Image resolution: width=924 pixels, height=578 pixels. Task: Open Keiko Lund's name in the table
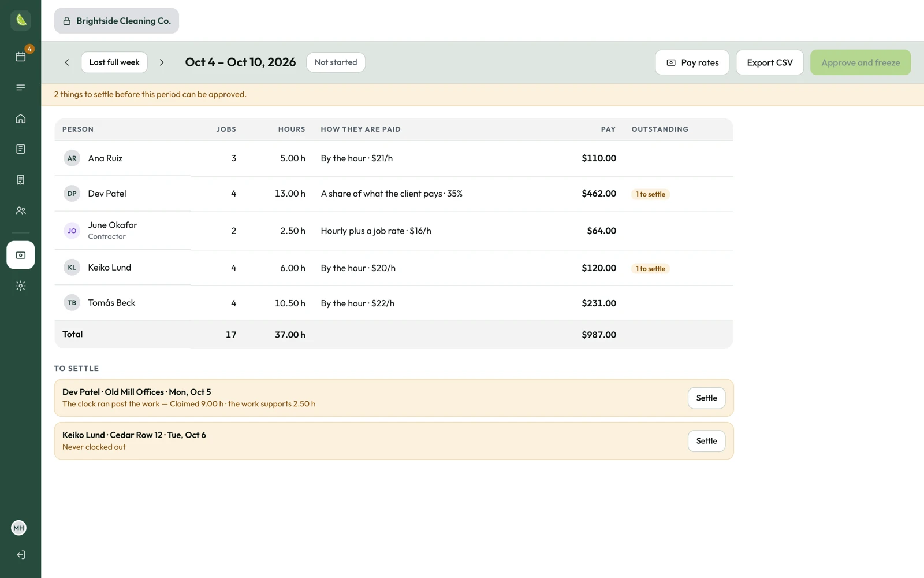[110, 268]
